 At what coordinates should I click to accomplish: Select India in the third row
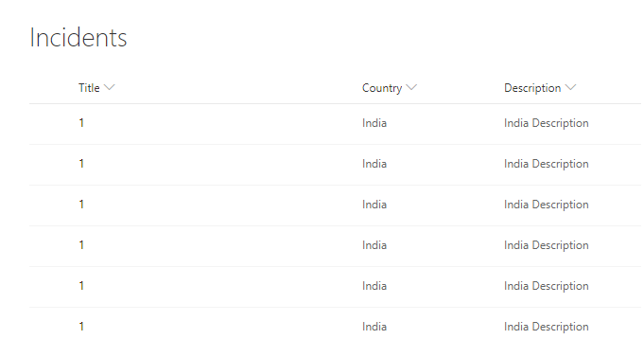374,205
